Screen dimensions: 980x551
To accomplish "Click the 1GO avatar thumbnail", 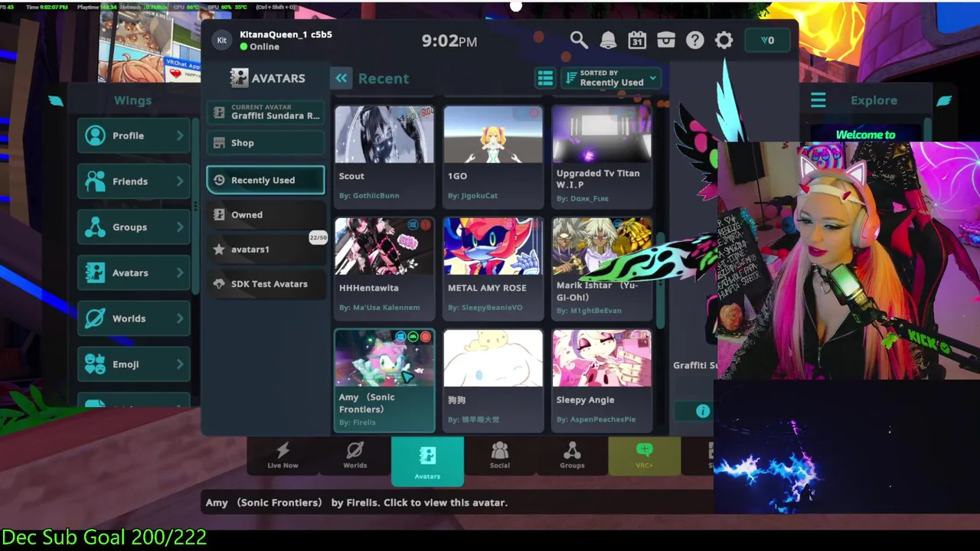I will click(x=493, y=135).
